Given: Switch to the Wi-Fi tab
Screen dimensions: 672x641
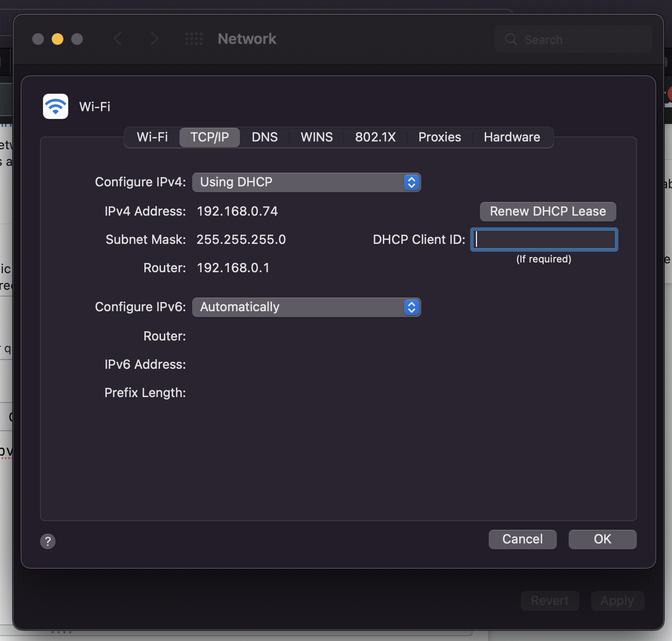Looking at the screenshot, I should coord(152,137).
